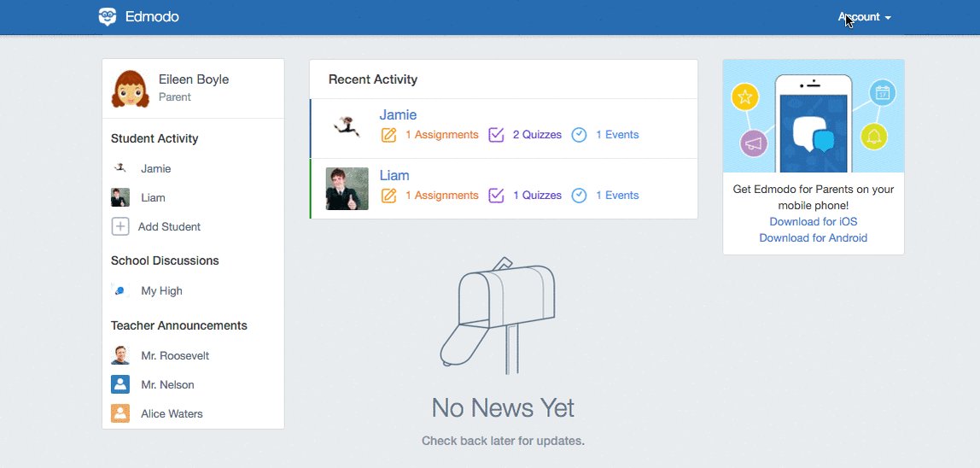Open Liam's 1 Quizzes link
Screen dimensions: 980x468
[x=538, y=196]
